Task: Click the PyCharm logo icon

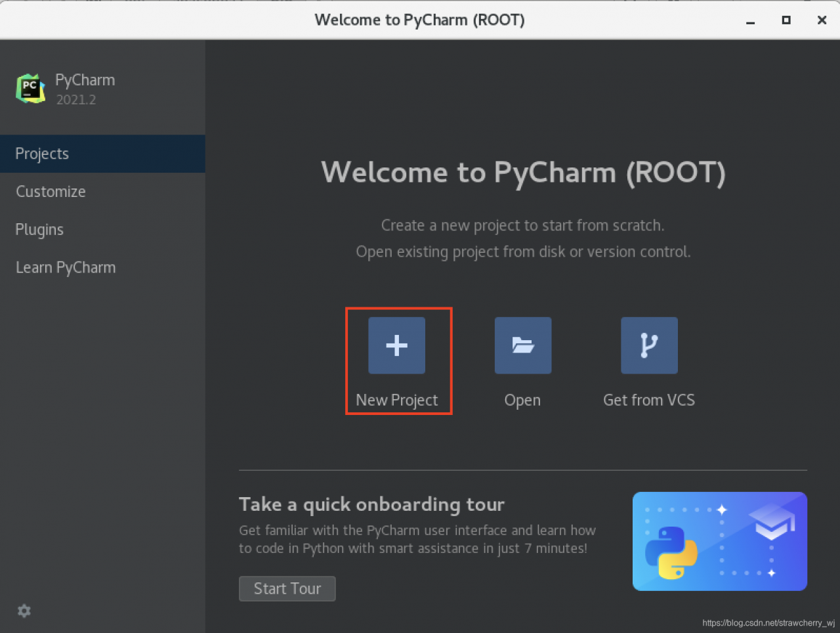Action: point(30,89)
